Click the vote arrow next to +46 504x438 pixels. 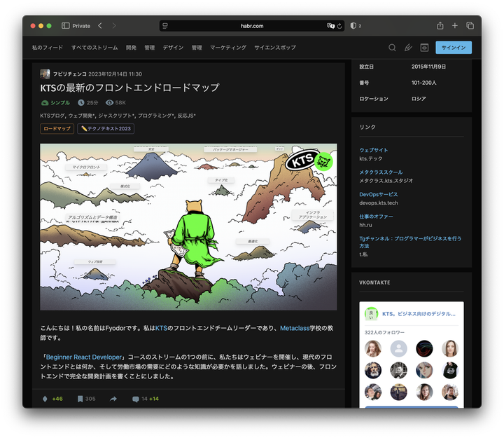tap(45, 399)
